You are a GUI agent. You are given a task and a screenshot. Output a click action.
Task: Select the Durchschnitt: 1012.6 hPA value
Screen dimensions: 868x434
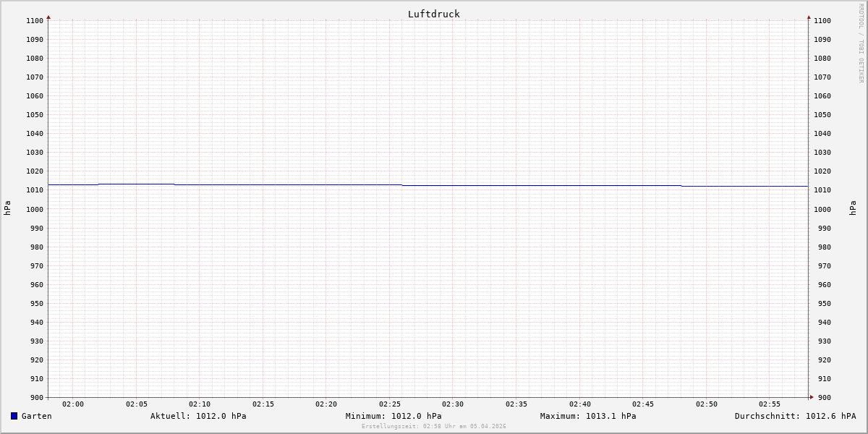(795, 416)
